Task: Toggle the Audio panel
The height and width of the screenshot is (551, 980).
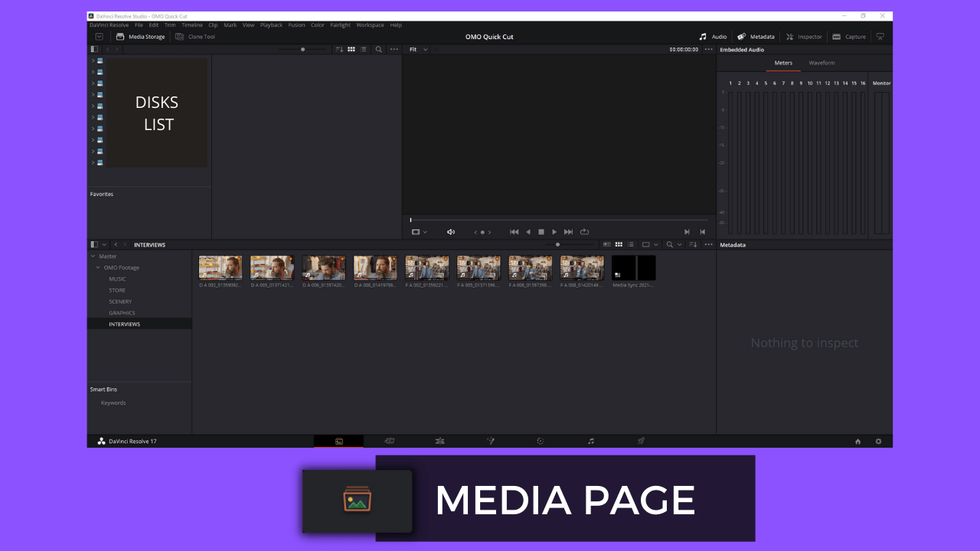Action: pyautogui.click(x=713, y=37)
